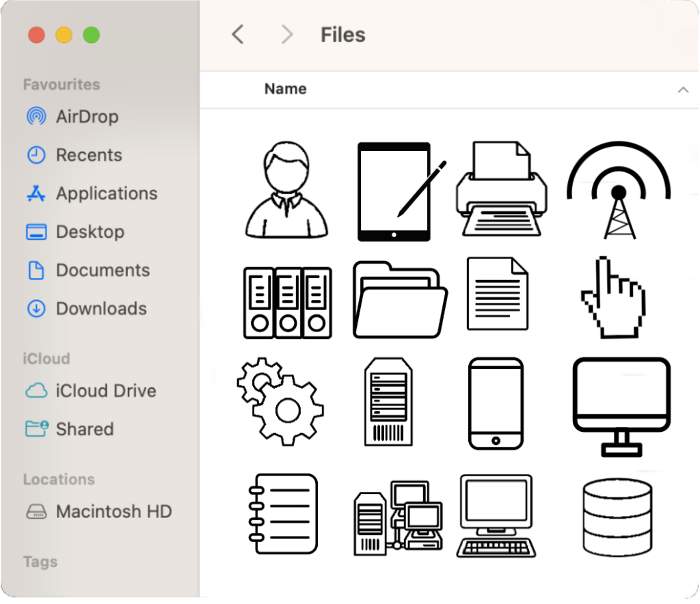Select iCloud Drive in the sidebar
The image size is (700, 604).
tap(91, 391)
